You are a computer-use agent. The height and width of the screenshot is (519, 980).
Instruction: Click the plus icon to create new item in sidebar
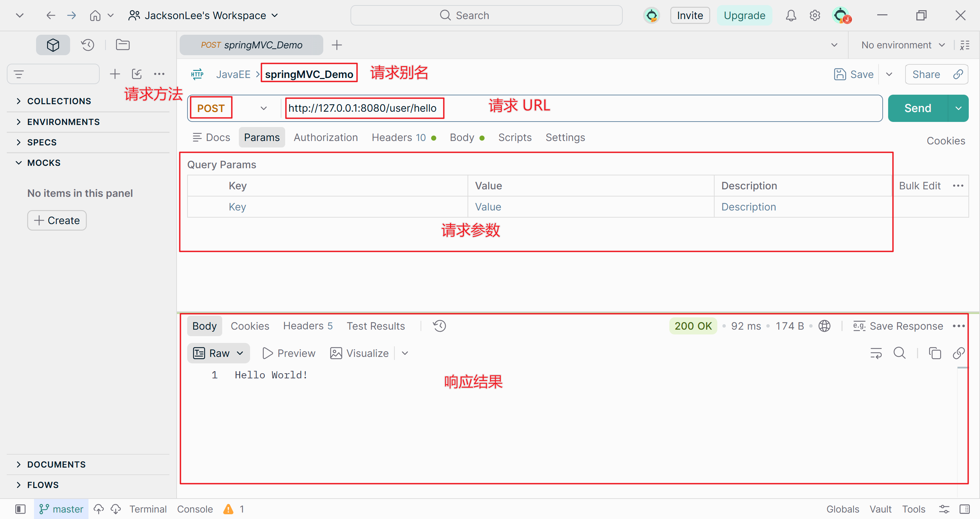tap(115, 74)
